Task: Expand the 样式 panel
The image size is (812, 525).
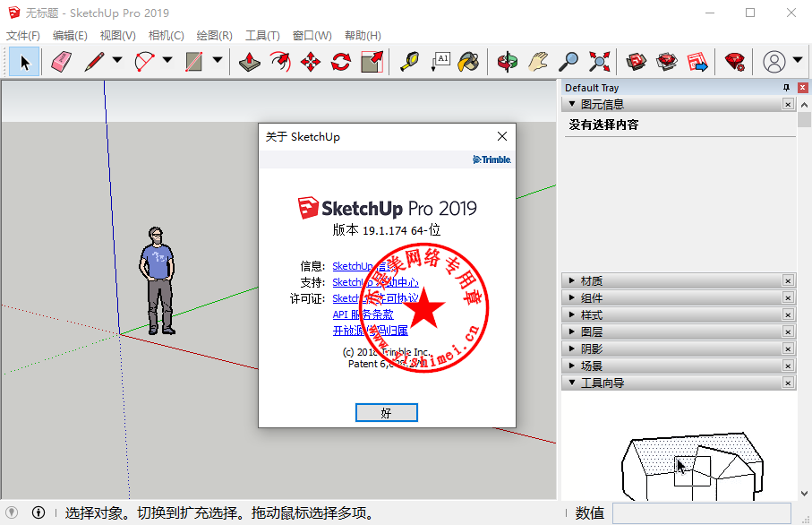Action: pos(572,314)
